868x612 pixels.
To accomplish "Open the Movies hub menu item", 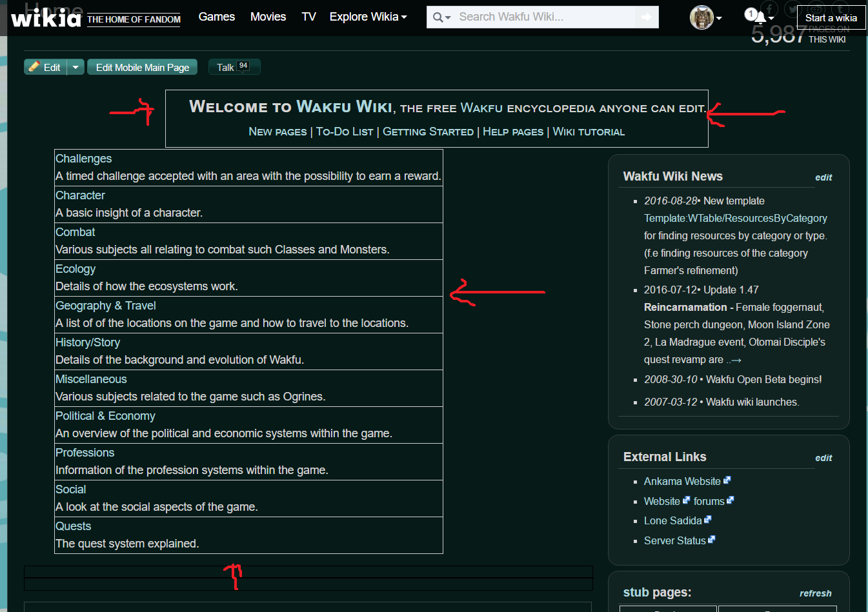I will click(268, 17).
